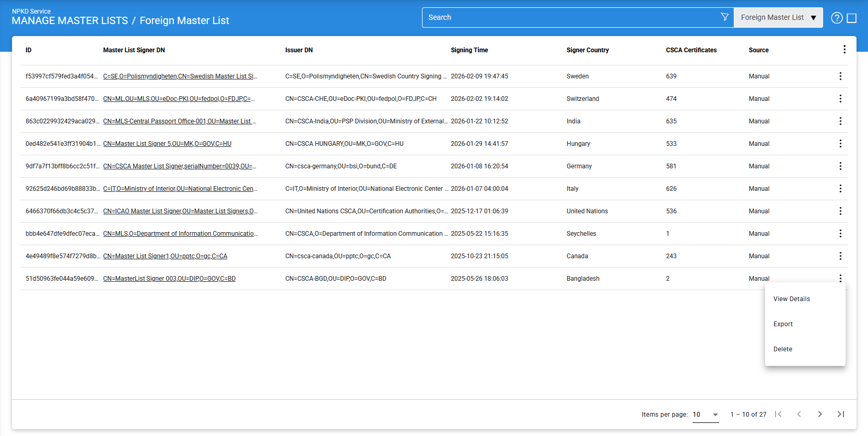Open the Master List Signer 5 Hungary link
868x436 pixels.
click(167, 144)
